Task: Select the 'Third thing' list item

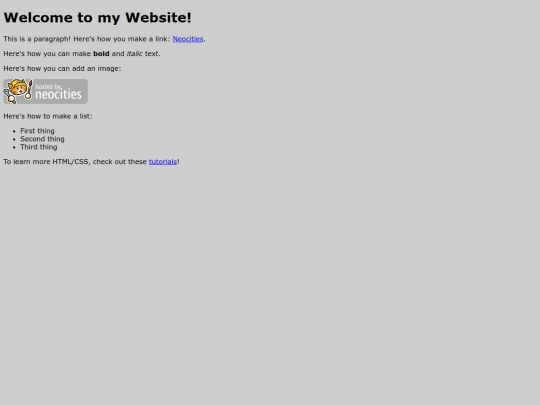Action: (39, 147)
